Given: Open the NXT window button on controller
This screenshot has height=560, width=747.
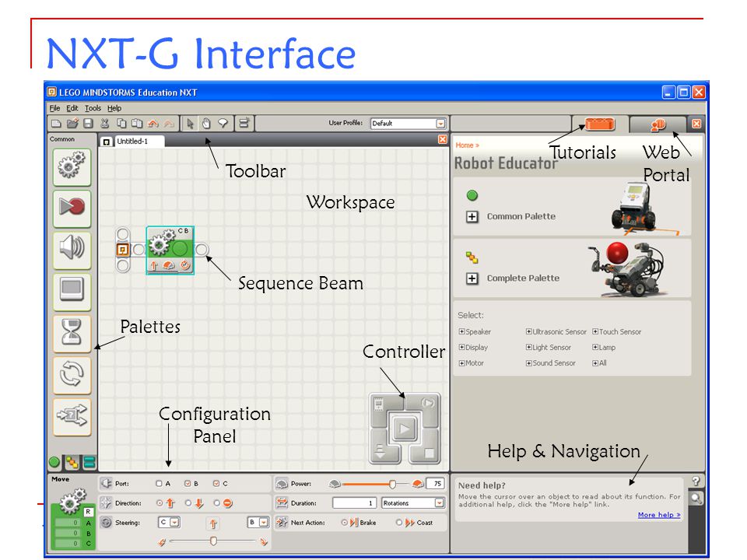Looking at the screenshot, I should tap(379, 404).
